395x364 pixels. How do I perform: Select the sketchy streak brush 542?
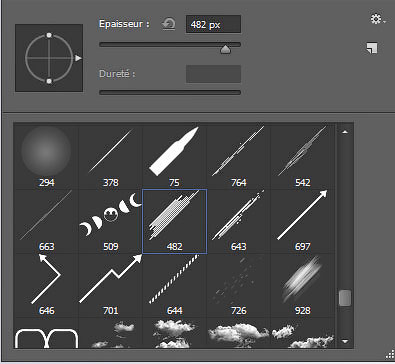pos(302,157)
